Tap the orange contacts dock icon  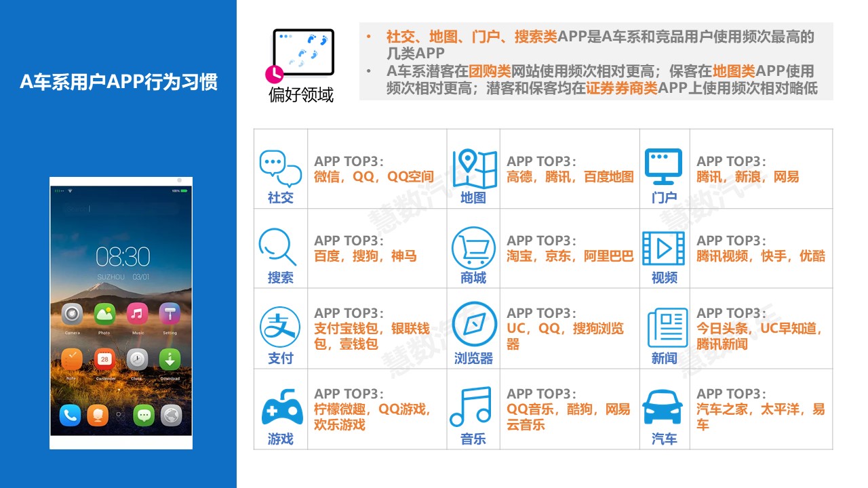coord(98,415)
